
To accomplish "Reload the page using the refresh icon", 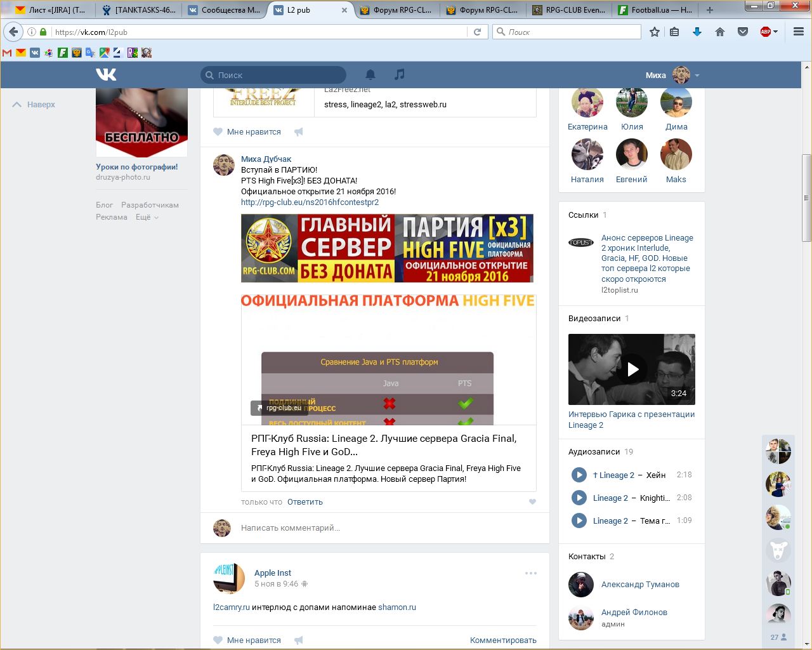I will coord(477,32).
